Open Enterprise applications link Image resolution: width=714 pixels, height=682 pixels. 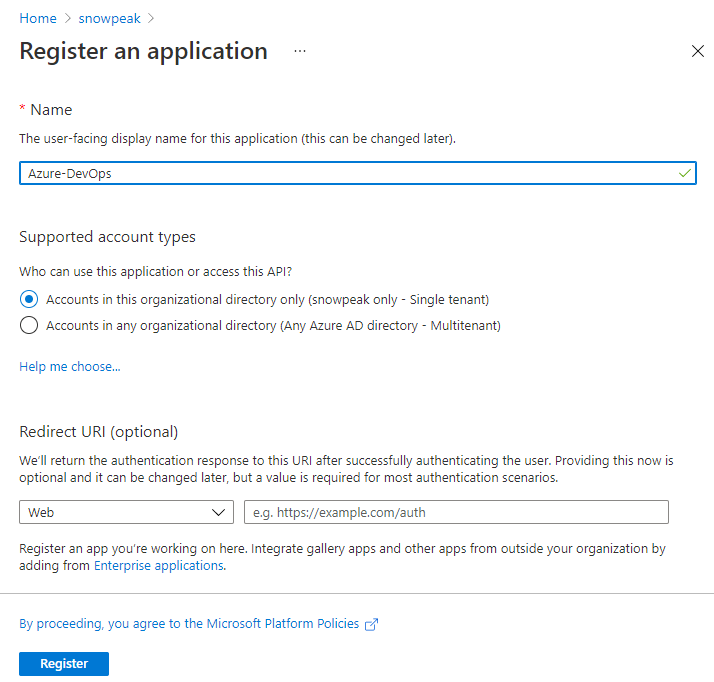coord(159,565)
